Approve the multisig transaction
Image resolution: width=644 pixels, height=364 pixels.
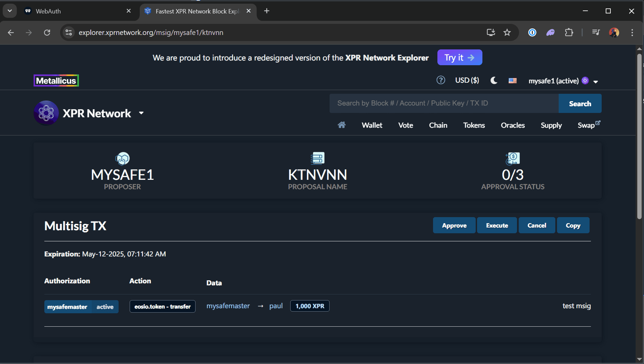coord(454,226)
